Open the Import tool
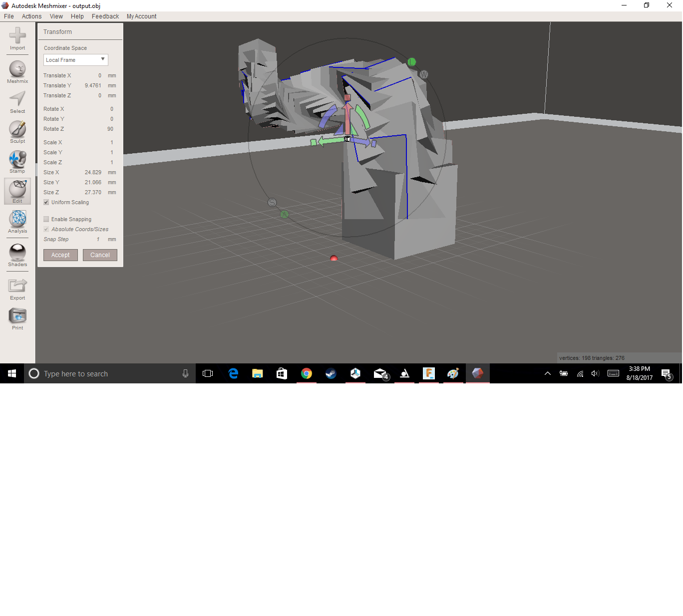 17,38
